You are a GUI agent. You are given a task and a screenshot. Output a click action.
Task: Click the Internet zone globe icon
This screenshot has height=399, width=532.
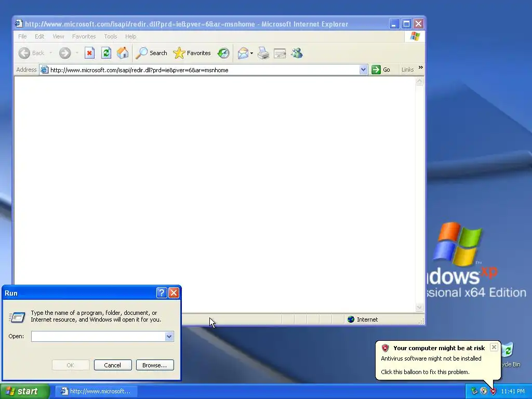coord(351,320)
